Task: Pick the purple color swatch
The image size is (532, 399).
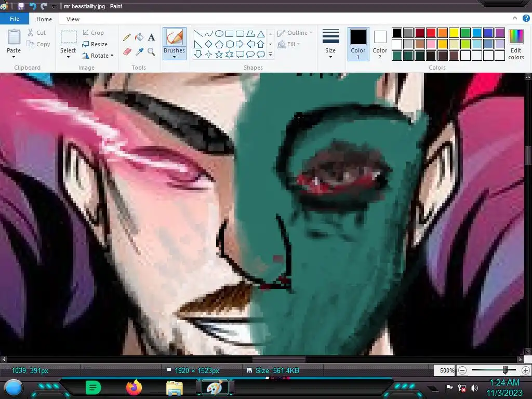Action: point(499,33)
